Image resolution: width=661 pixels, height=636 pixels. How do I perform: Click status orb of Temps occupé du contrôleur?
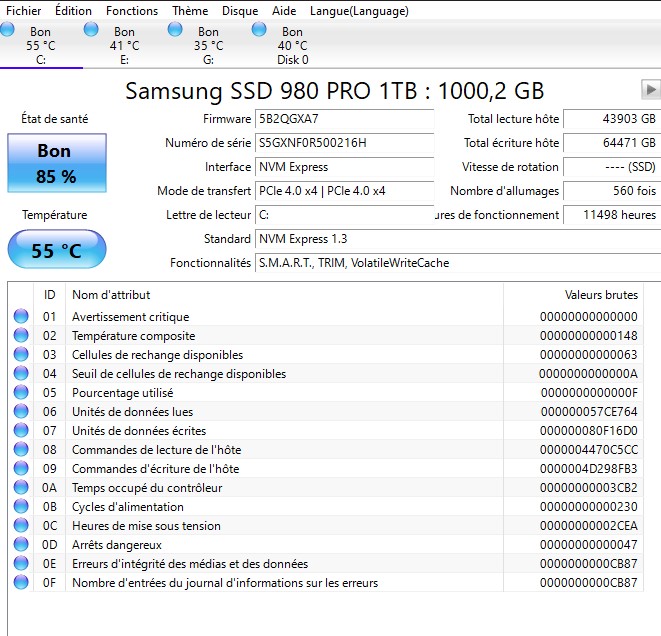click(21, 487)
